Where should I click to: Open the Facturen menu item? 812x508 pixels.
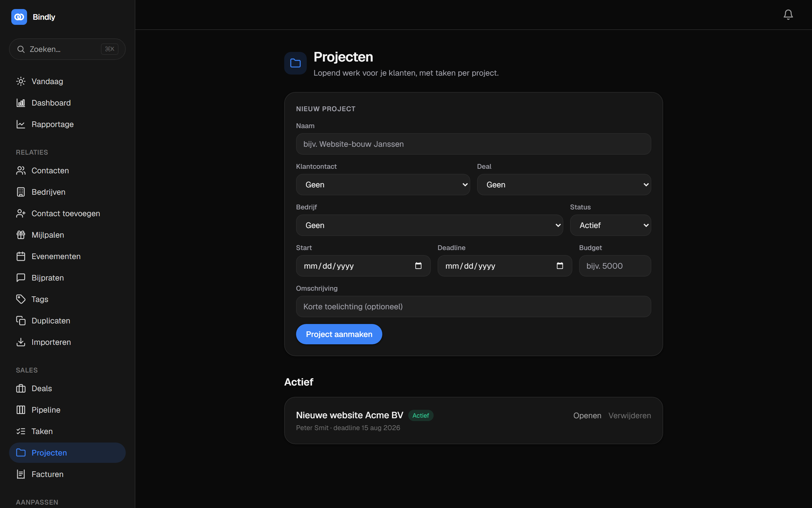pyautogui.click(x=67, y=474)
